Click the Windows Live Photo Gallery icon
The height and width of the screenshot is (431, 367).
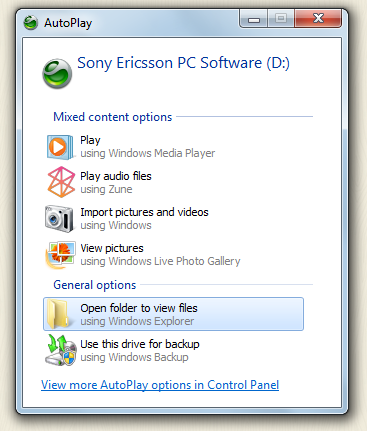point(60,255)
